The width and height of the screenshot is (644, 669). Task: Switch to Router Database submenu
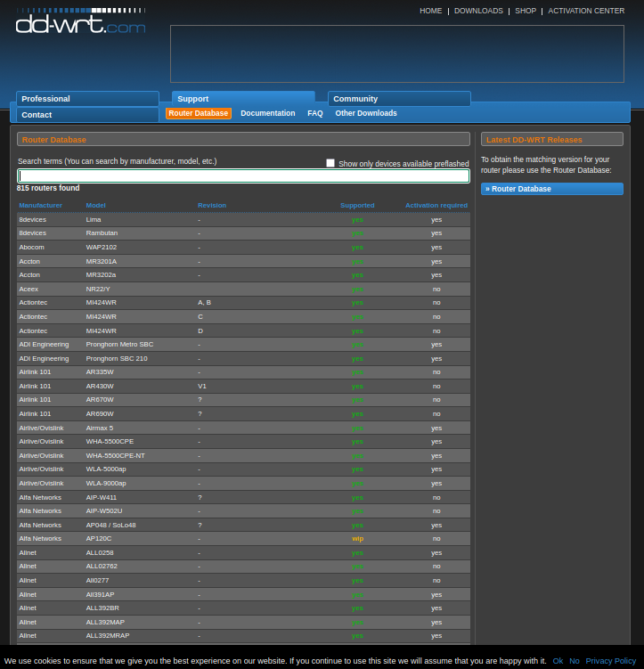pos(199,113)
